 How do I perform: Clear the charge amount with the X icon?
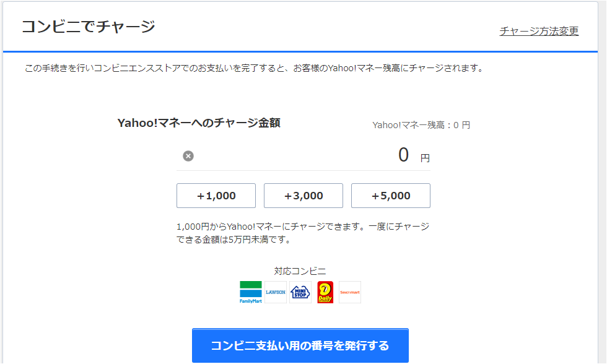tap(188, 156)
